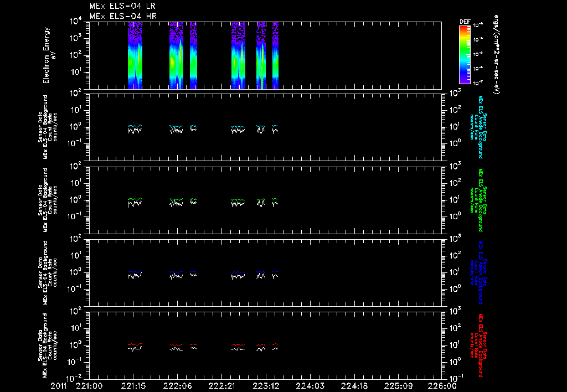Click the 222:06 time axis label

click(177, 386)
